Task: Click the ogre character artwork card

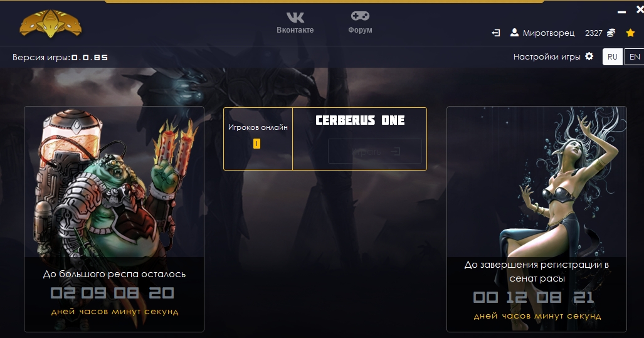Action: [114, 219]
